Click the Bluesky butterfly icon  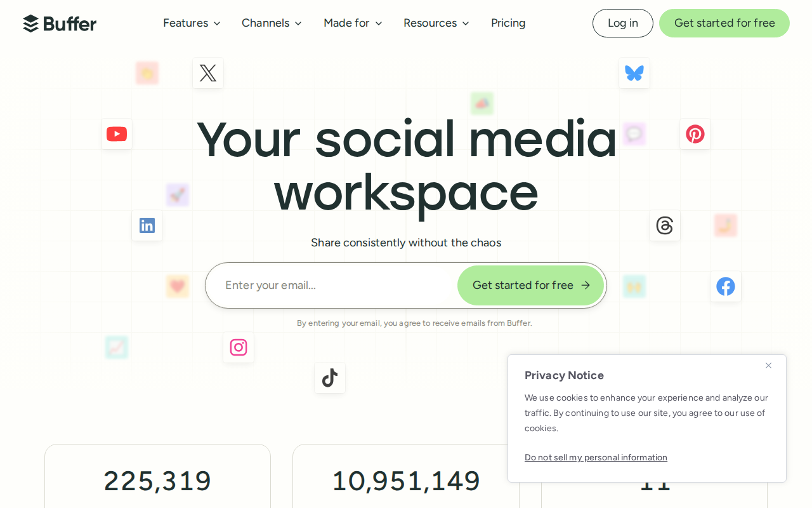tap(634, 72)
